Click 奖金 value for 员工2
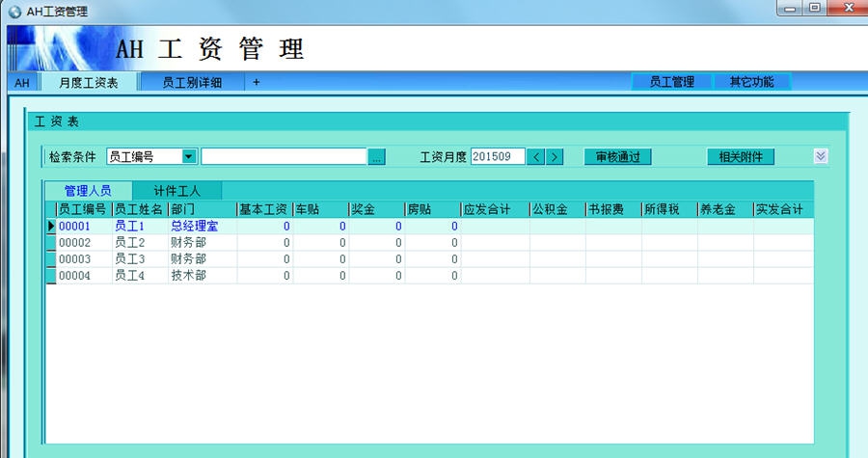Viewport: 868px width, 458px height. pyautogui.click(x=376, y=242)
